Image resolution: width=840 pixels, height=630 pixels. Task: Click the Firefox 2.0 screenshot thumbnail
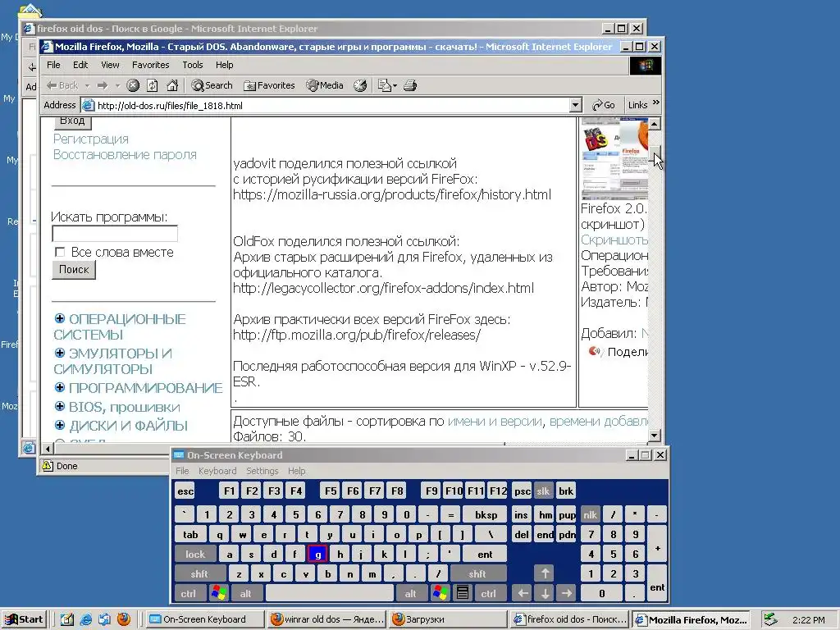click(614, 158)
